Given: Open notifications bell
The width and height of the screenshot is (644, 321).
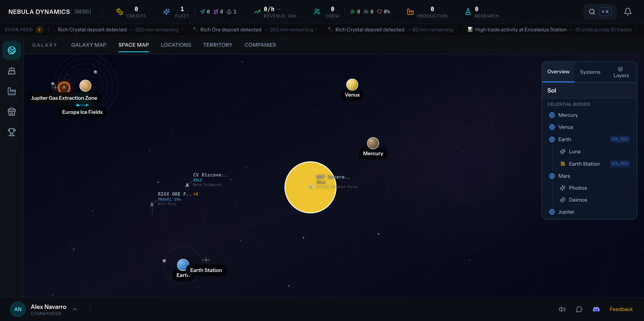Looking at the screenshot, I should (x=628, y=12).
